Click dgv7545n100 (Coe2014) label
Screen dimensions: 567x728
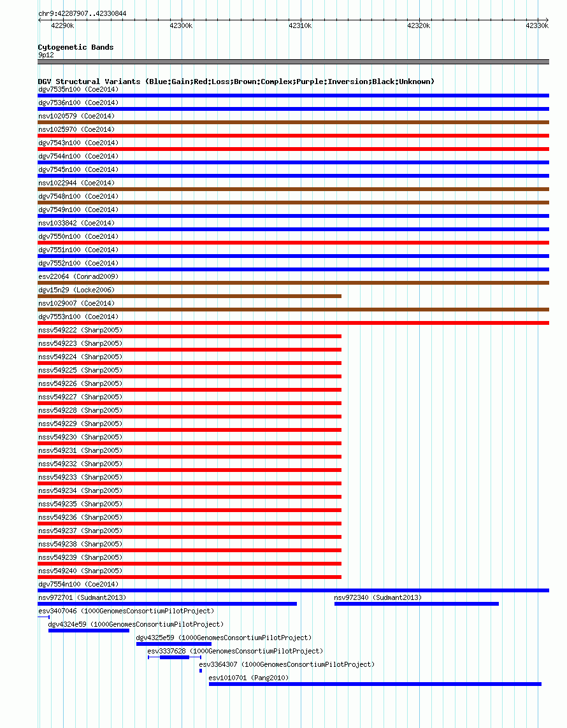tap(78, 170)
